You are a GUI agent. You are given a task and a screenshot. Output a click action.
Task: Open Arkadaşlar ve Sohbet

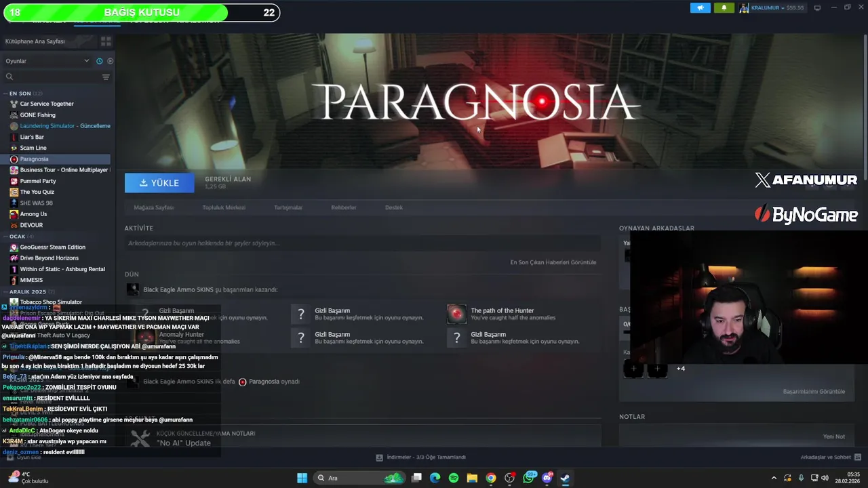831,457
